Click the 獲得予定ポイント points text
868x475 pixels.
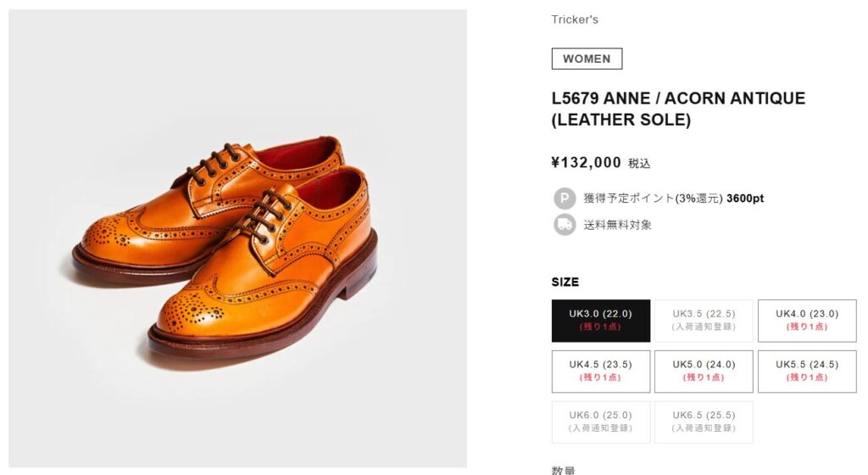tap(653, 198)
